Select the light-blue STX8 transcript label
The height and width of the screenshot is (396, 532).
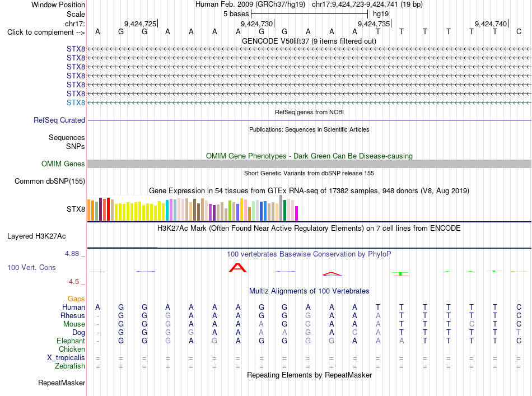76,103
